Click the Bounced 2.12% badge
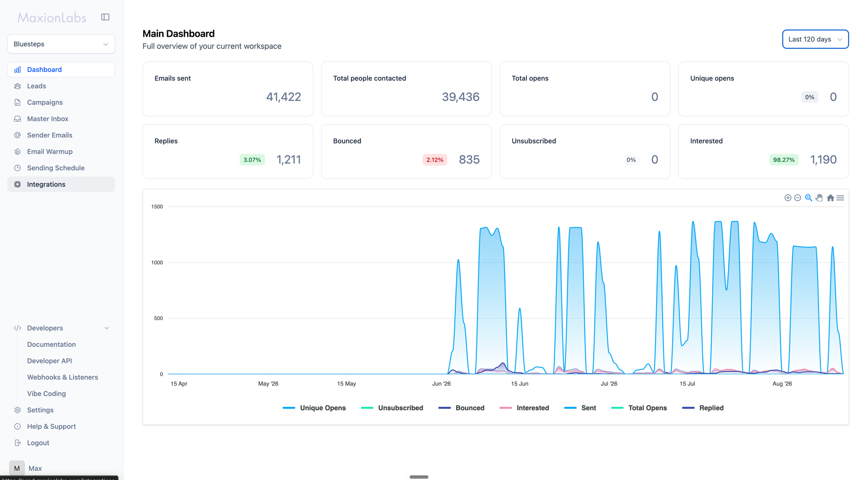This screenshot has height=480, width=868. pyautogui.click(x=435, y=160)
